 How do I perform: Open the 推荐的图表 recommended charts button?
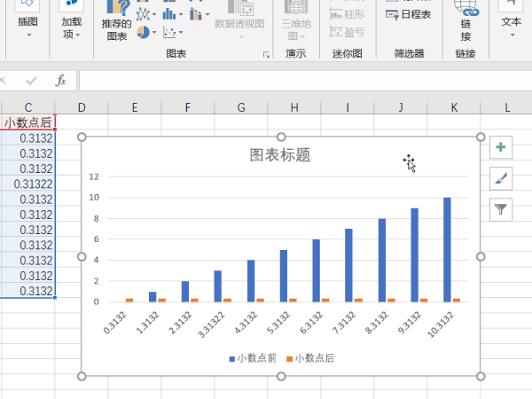(116, 20)
